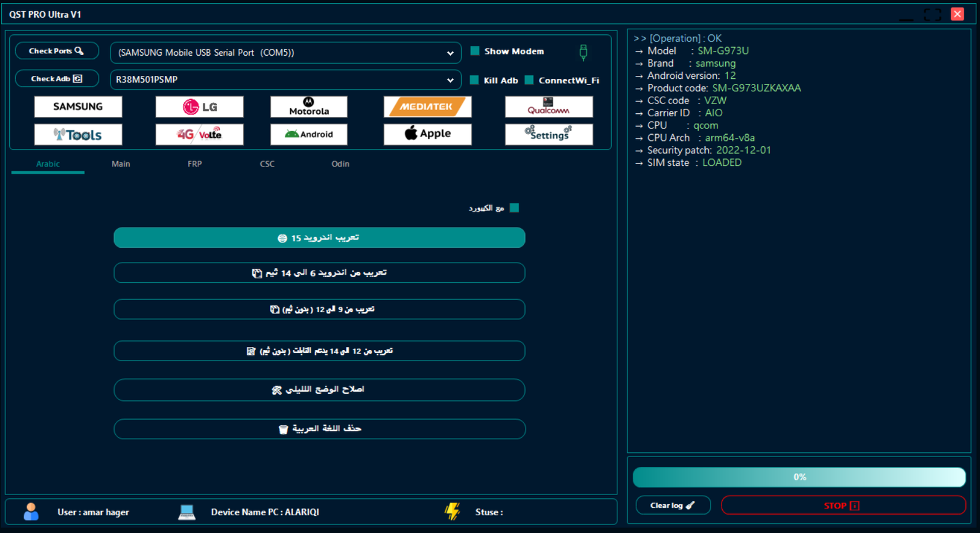Switch to the CSC tab
980x533 pixels.
[x=267, y=164]
